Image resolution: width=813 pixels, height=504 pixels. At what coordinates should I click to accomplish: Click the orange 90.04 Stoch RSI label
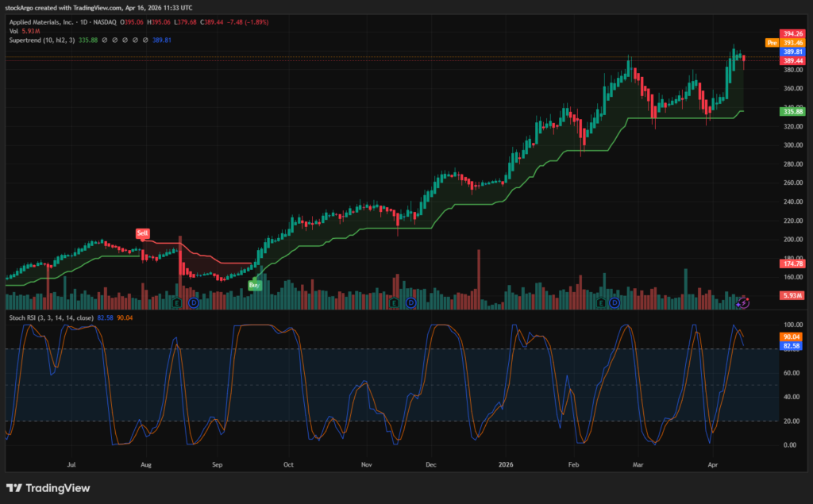coord(793,337)
